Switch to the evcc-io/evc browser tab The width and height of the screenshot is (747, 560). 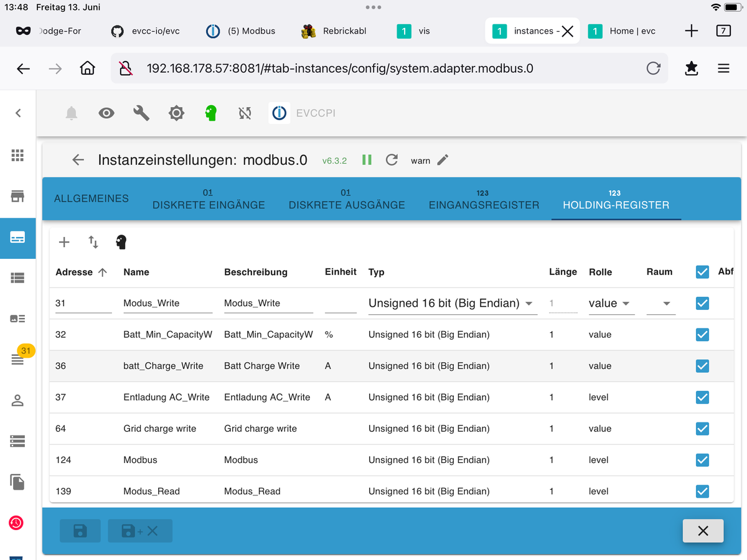(x=145, y=31)
